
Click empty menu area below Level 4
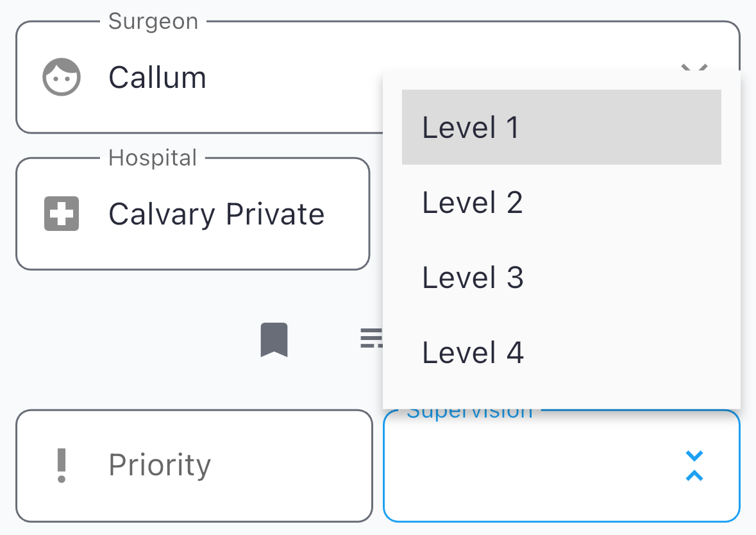pos(561,391)
